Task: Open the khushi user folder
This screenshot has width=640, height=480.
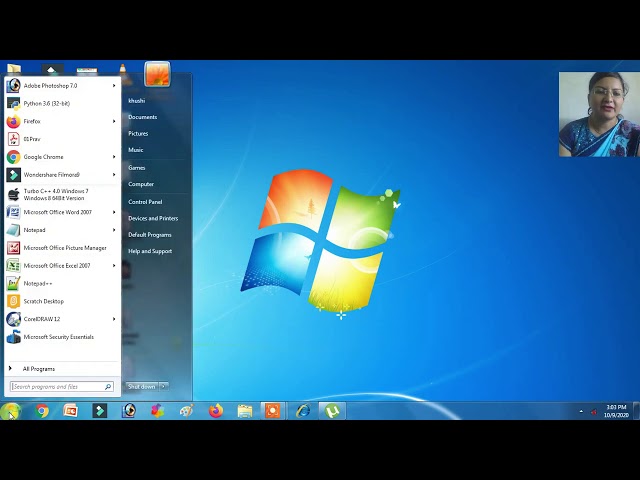Action: pyautogui.click(x=136, y=101)
